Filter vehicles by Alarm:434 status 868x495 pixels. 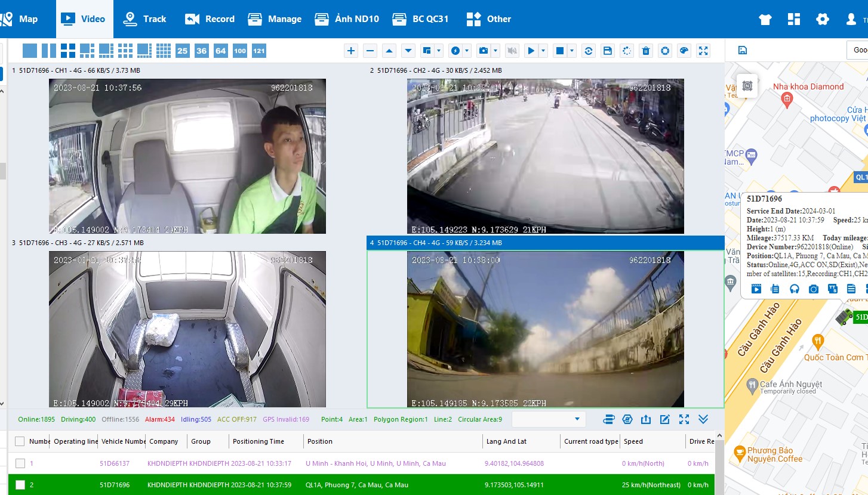[x=159, y=419]
